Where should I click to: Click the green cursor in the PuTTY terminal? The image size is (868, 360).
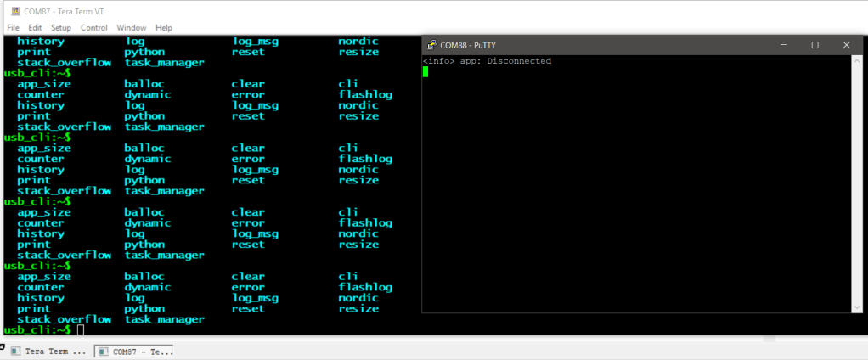click(426, 72)
